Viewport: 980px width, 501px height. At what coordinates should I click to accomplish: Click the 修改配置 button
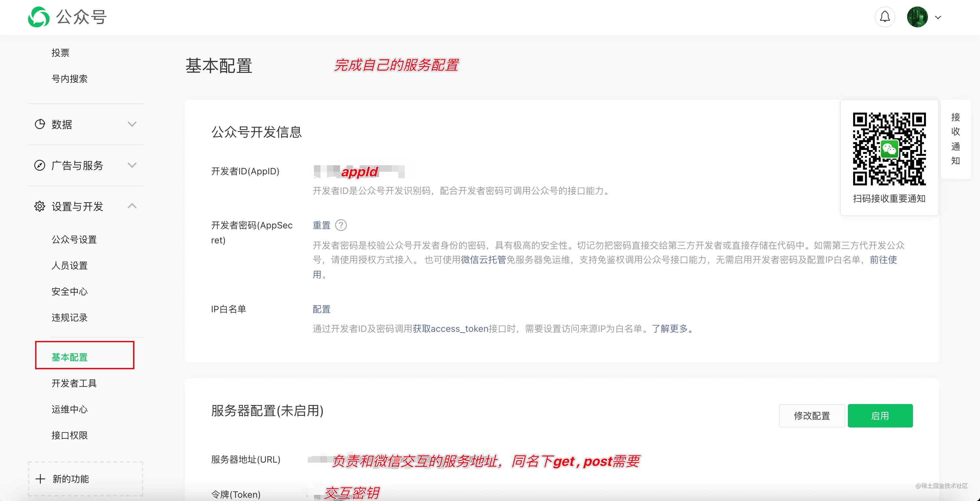click(812, 416)
